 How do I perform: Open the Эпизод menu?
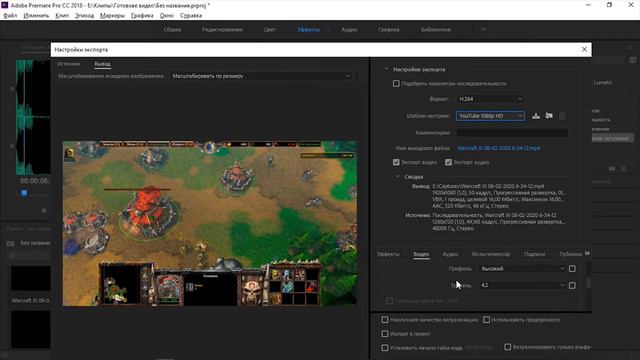(84, 16)
